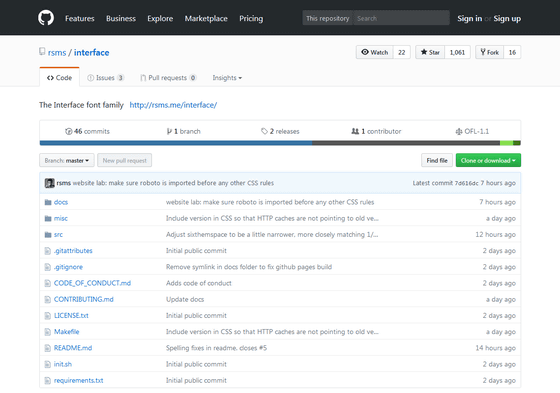Open the watchers count 22
The width and height of the screenshot is (560, 393).
click(x=402, y=52)
